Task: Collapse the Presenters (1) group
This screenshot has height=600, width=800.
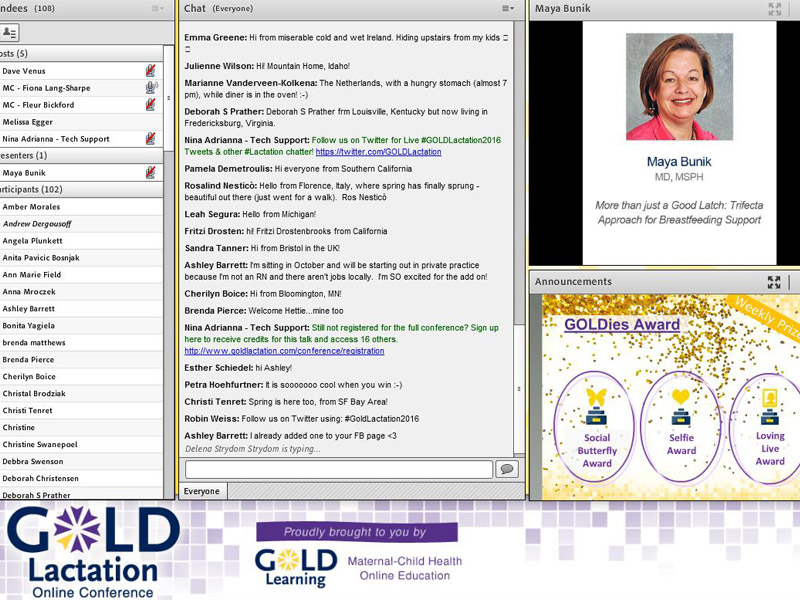Action: [x=82, y=155]
